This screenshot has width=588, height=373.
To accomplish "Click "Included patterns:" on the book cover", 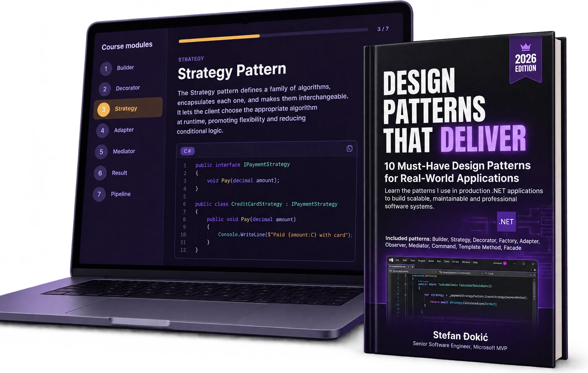I will point(408,238).
